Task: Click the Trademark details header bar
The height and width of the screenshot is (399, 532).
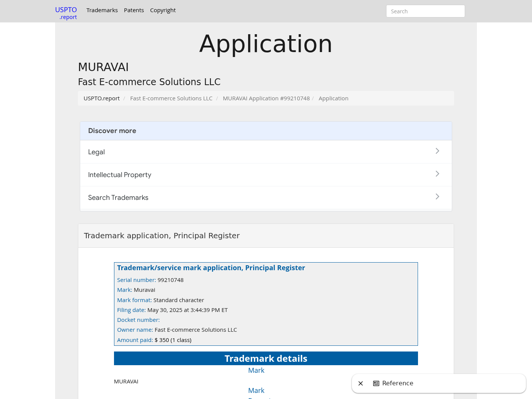Action: pos(266,358)
